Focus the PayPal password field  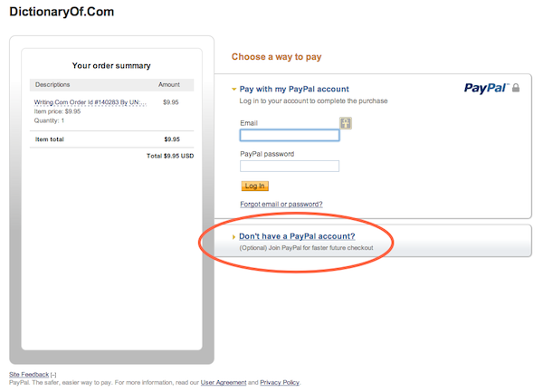(289, 166)
